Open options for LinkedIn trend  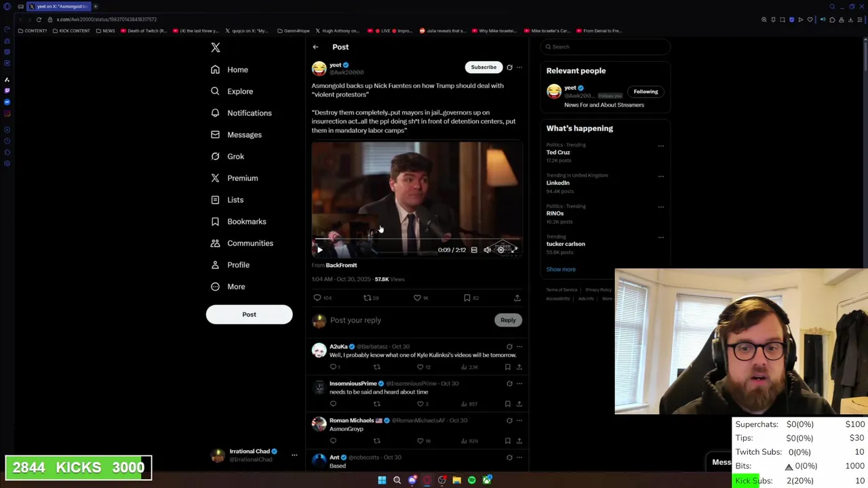(x=660, y=176)
